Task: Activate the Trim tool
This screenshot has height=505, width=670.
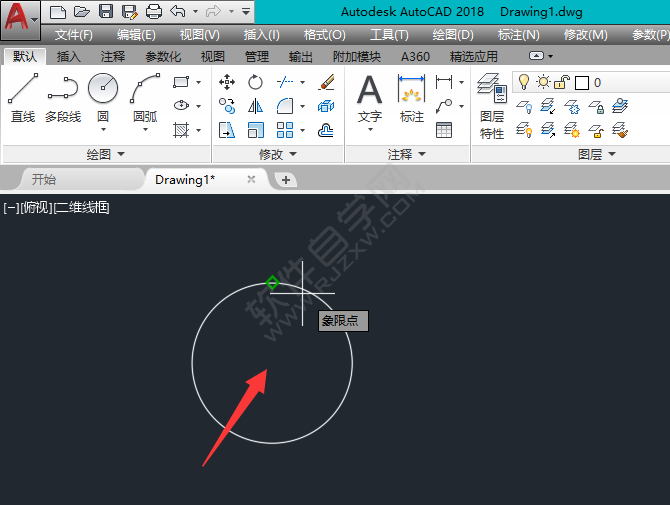Action: (285, 82)
